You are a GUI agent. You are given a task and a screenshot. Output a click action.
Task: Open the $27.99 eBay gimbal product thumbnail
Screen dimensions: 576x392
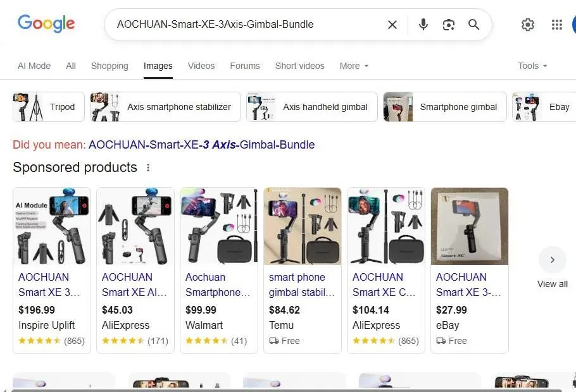469,226
